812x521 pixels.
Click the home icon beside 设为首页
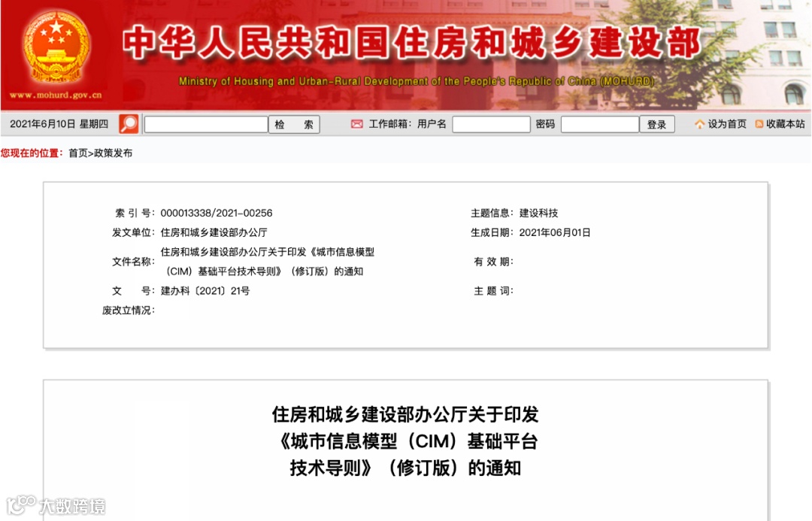(x=700, y=124)
